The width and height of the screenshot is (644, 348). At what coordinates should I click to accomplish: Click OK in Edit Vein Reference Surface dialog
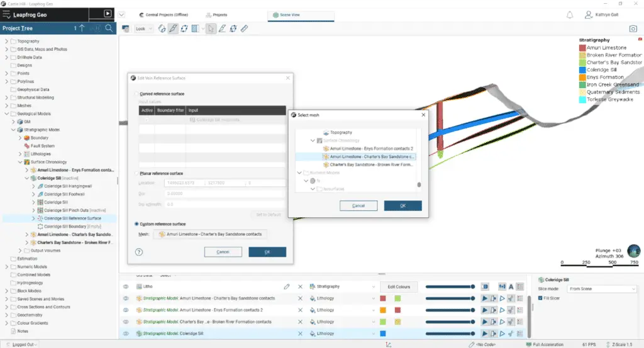click(267, 252)
